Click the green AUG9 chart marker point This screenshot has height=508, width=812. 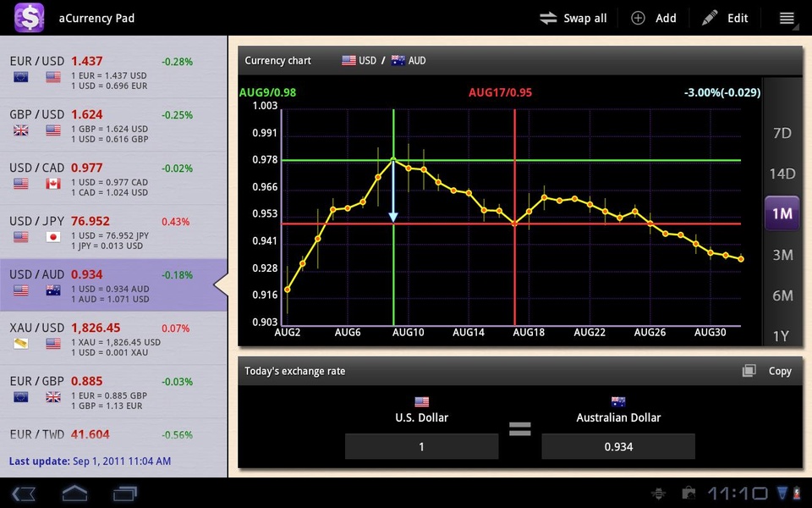[x=393, y=160]
